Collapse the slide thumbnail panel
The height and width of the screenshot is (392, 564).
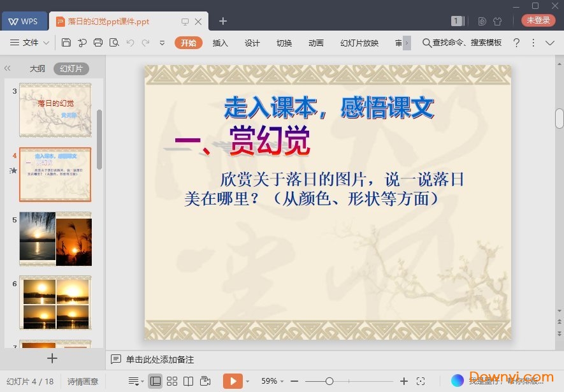(x=8, y=68)
